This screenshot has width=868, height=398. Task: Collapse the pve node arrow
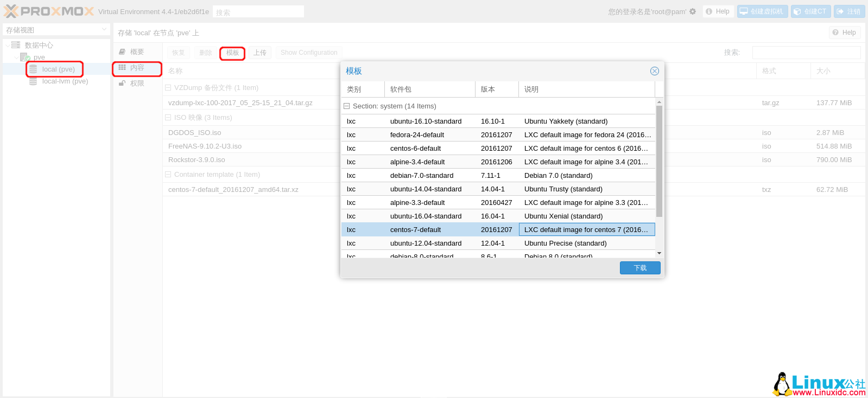(x=16, y=57)
